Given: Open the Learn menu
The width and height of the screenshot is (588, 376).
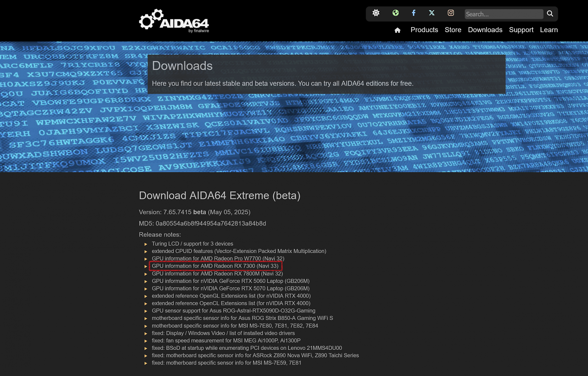Looking at the screenshot, I should click(x=549, y=30).
